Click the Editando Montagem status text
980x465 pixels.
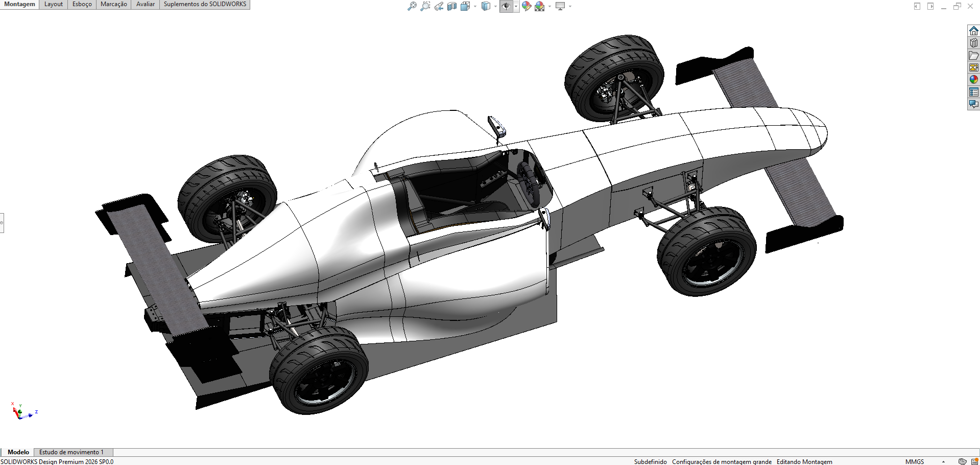[x=804, y=461]
